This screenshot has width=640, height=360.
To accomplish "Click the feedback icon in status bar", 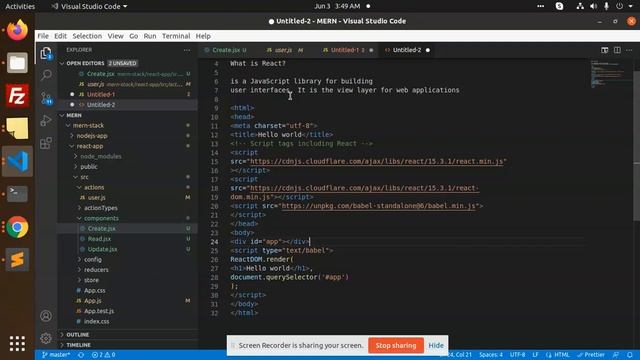I will pyautogui.click(x=616, y=355).
